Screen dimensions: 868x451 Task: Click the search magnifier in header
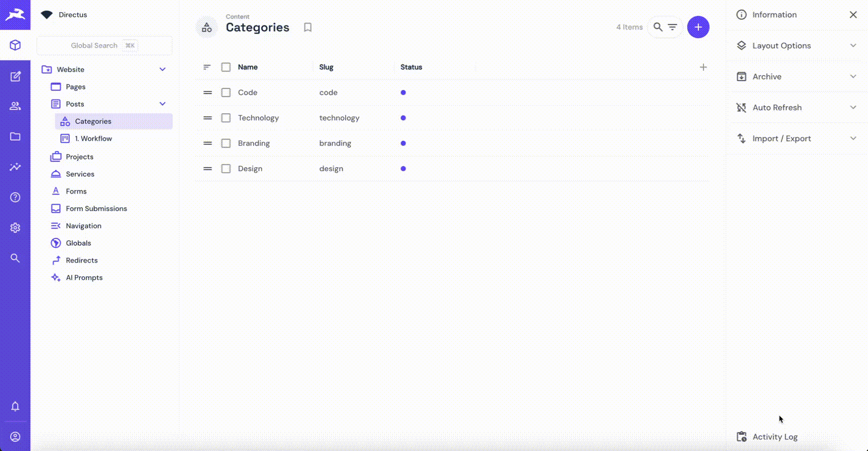click(x=658, y=27)
